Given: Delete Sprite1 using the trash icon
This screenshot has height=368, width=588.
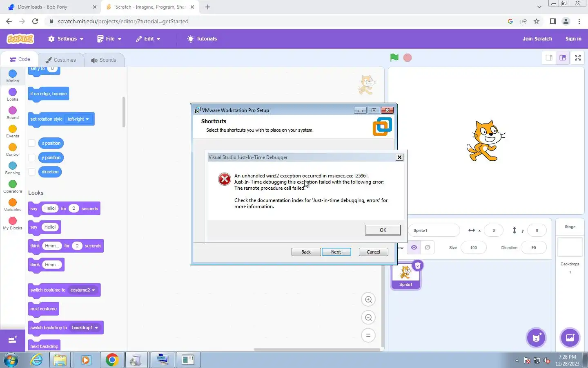Looking at the screenshot, I should point(418,266).
